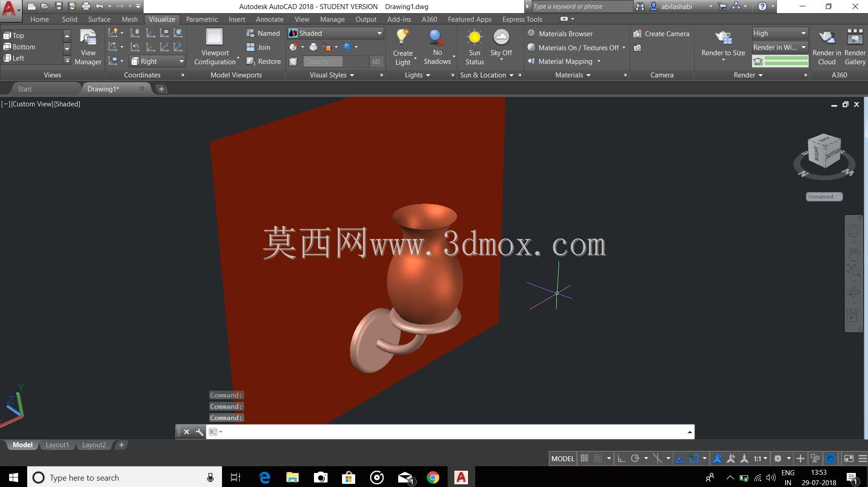Toggle object snap in status bar
The width and height of the screenshot is (868, 487).
click(x=694, y=458)
